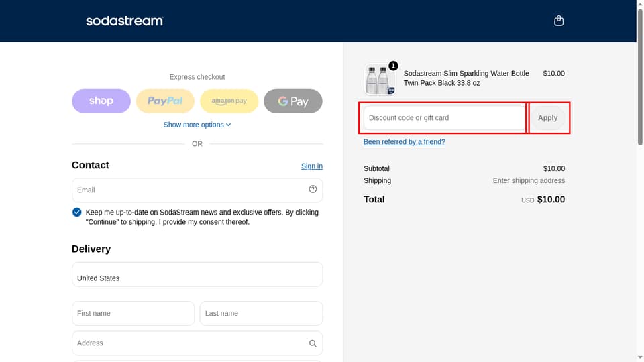This screenshot has height=362, width=644.
Task: Pay with Shop Pay express button
Action: coord(101,101)
